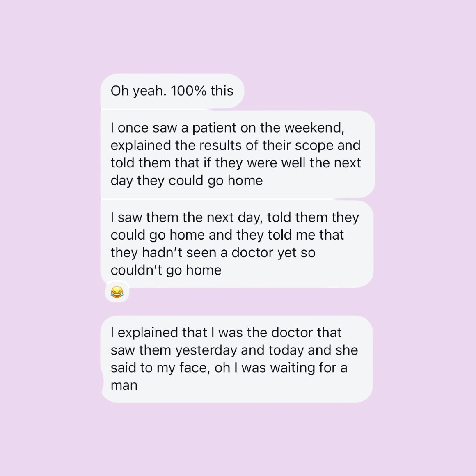Select the message starting 'I once saw a patient'
This screenshot has width=476, height=476.
[x=238, y=154]
